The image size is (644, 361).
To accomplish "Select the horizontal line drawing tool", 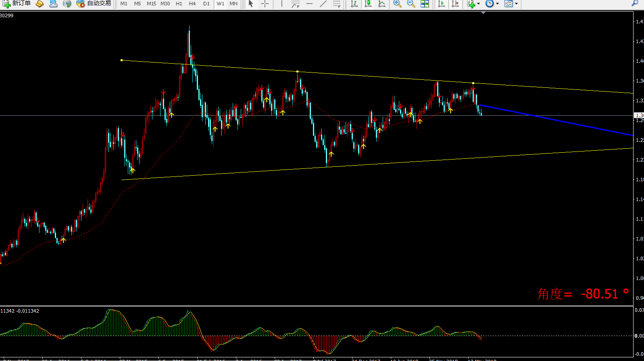I will click(x=309, y=4).
